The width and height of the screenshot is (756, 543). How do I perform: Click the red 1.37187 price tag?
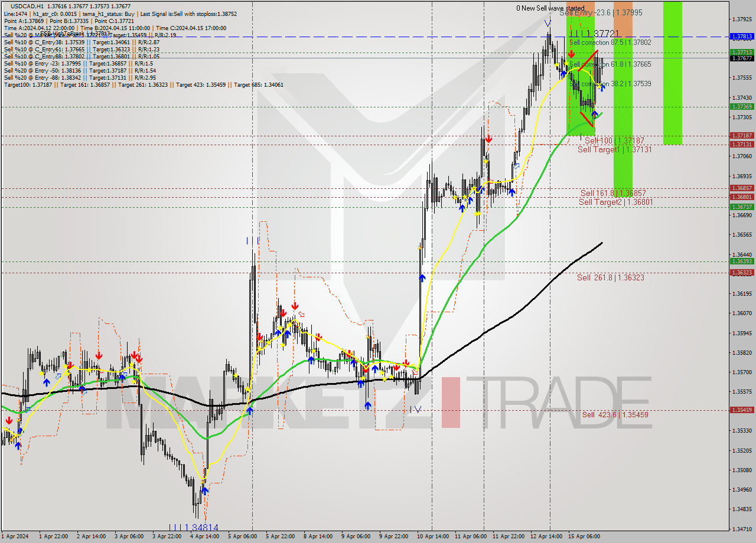coord(742,136)
